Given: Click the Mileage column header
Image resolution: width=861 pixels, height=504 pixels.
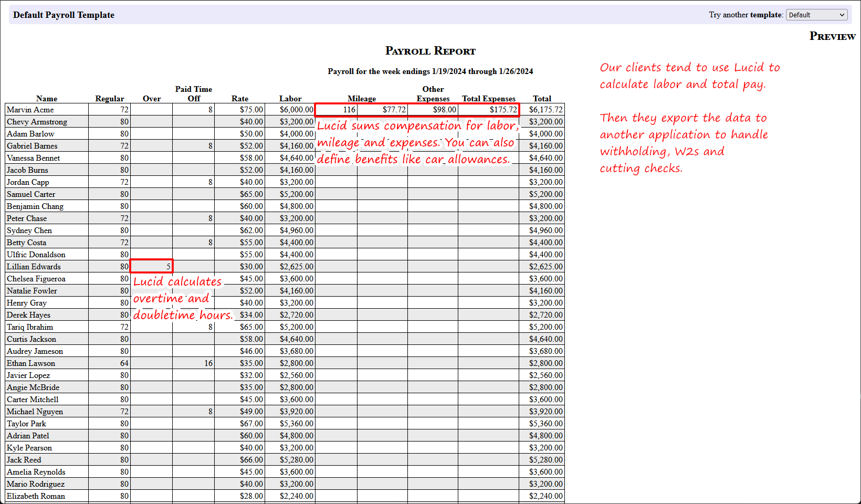Looking at the screenshot, I should pyautogui.click(x=362, y=99).
